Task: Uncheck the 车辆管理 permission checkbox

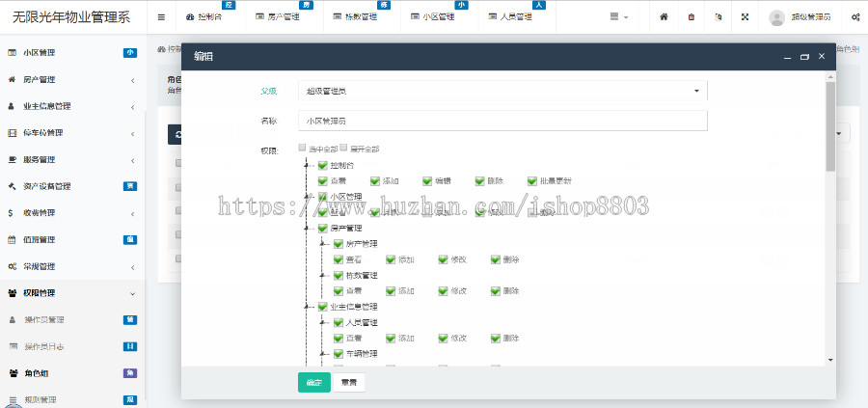Action: point(339,353)
